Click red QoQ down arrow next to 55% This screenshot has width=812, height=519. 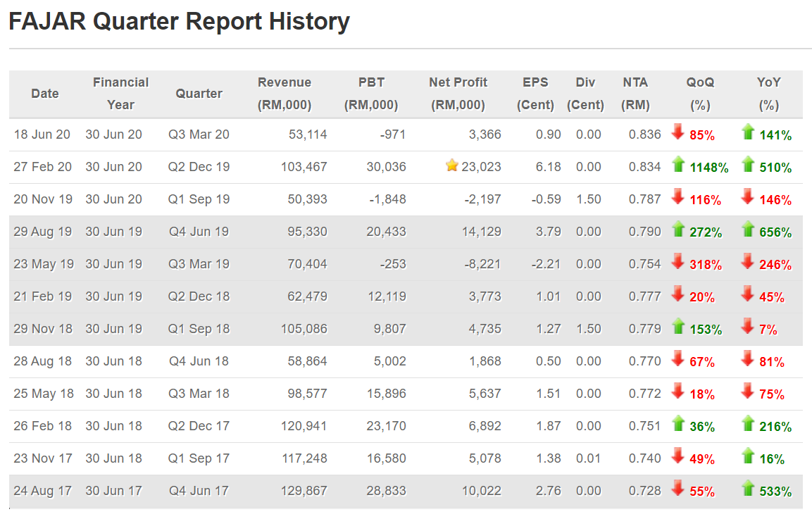click(678, 488)
